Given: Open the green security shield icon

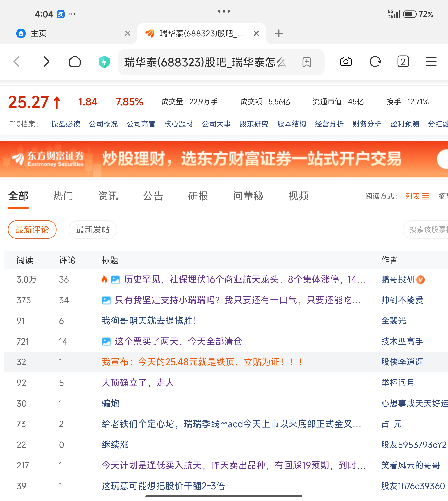Looking at the screenshot, I should point(104,62).
